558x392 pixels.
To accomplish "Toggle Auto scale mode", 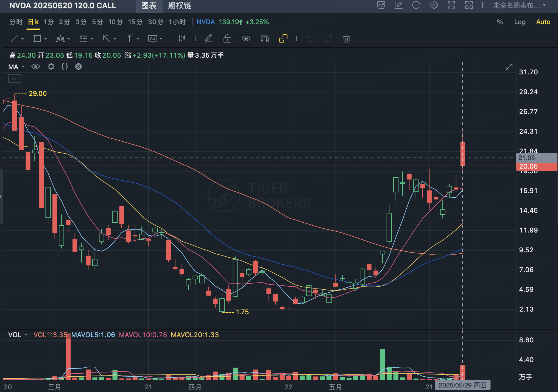I will 543,22.
